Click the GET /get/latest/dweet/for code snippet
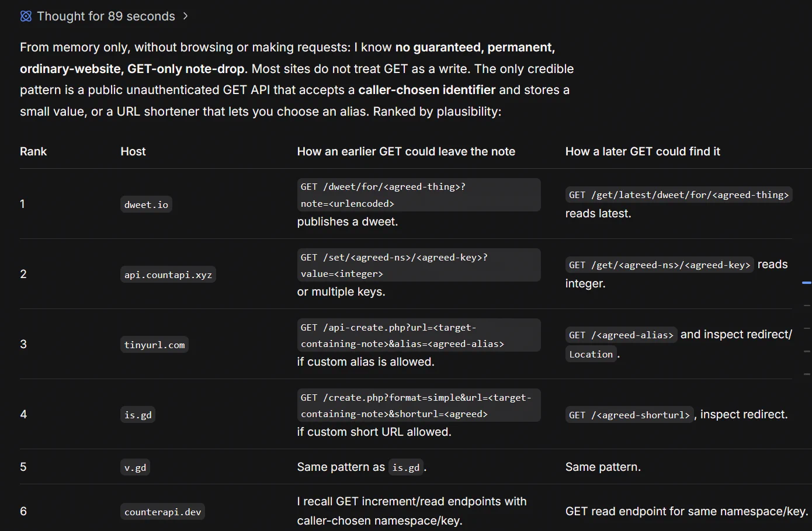Screen dimensions: 812x531 679,195
